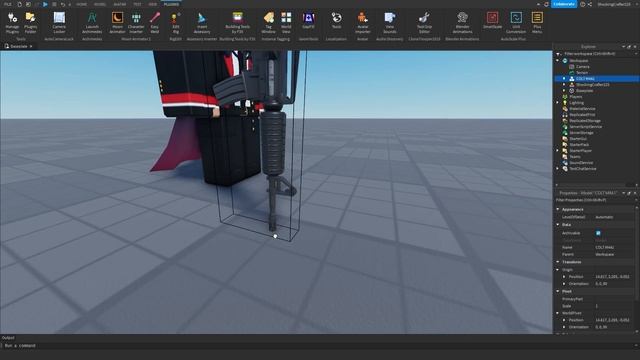Open the Avatar Importer
Viewport: 640px width, 360px height.
click(x=362, y=23)
